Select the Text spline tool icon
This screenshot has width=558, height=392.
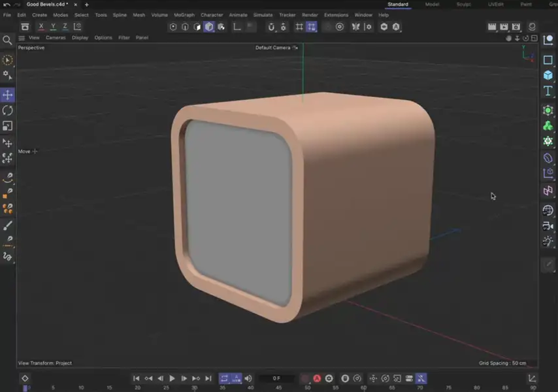548,91
